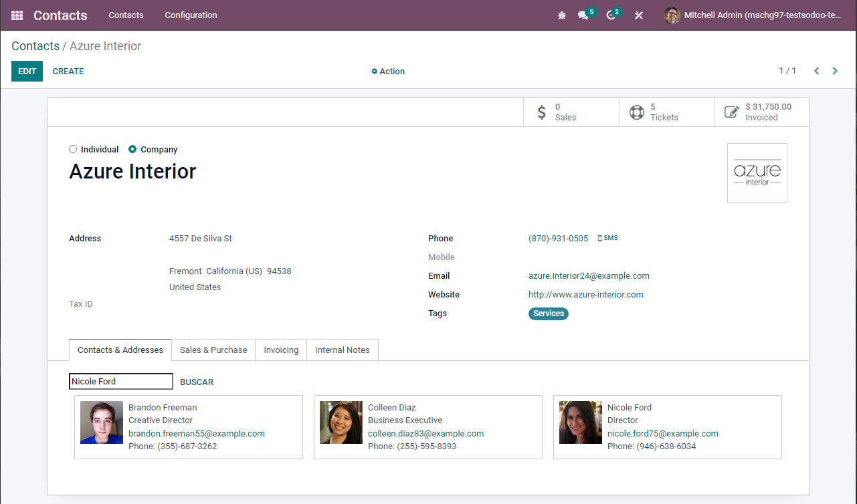Open Nicole Ford's photo
Screen dimensions: 857x504
click(581, 422)
